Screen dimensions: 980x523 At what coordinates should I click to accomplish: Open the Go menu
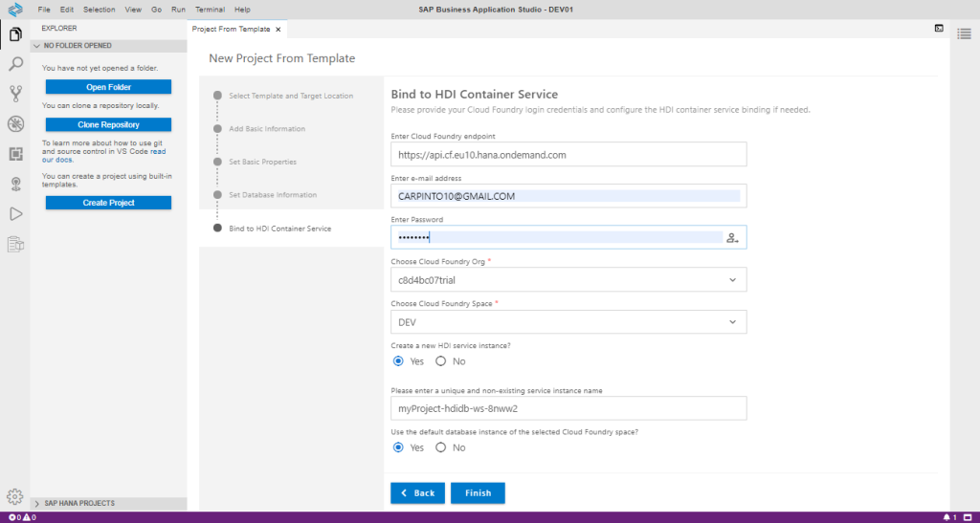pyautogui.click(x=156, y=10)
